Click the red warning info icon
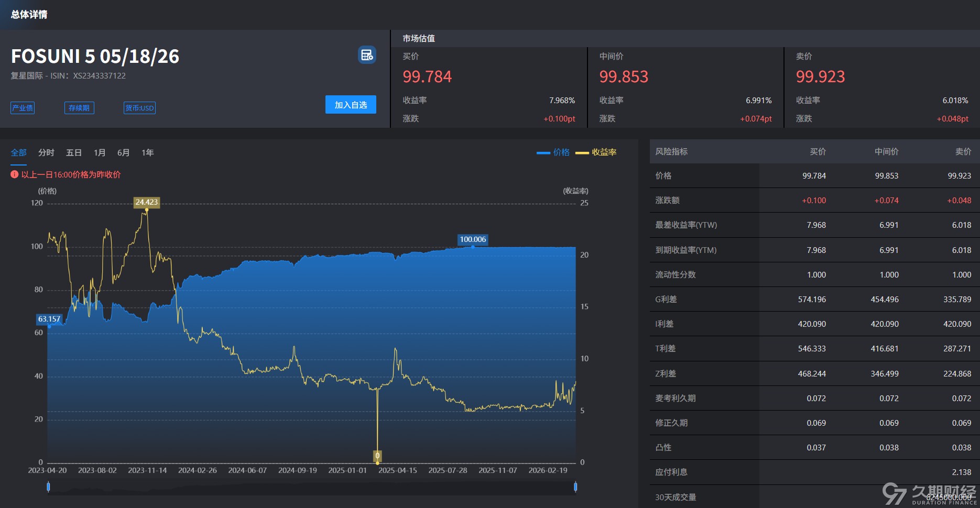Screen dimensions: 980x508 coord(15,174)
